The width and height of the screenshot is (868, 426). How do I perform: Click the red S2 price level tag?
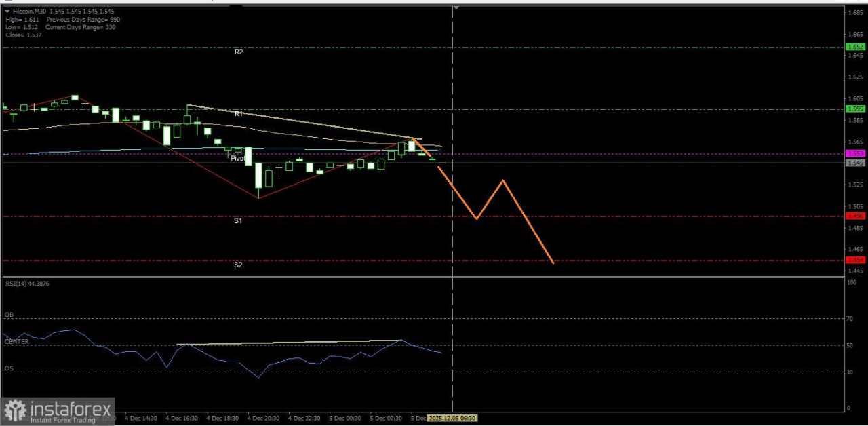pos(854,259)
